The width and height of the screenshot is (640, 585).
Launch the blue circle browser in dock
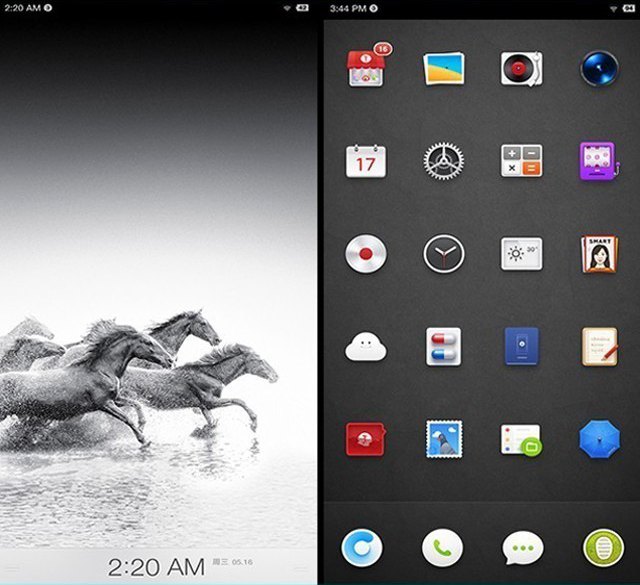pos(362,547)
